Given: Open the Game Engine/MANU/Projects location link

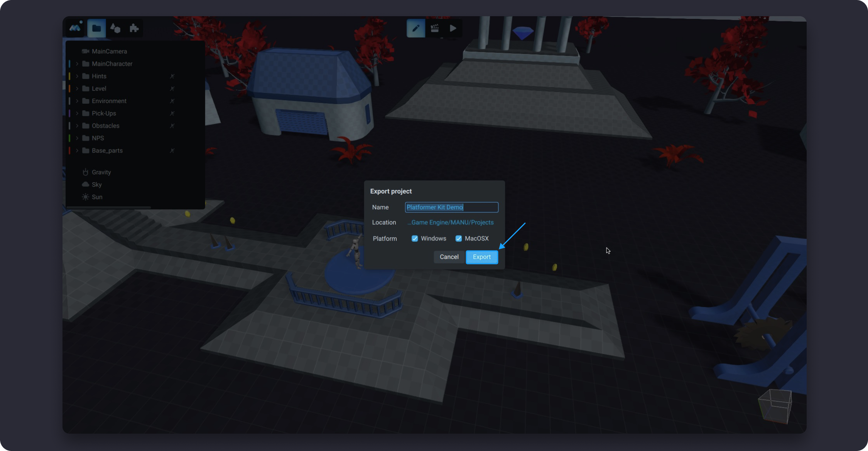Looking at the screenshot, I should [450, 222].
